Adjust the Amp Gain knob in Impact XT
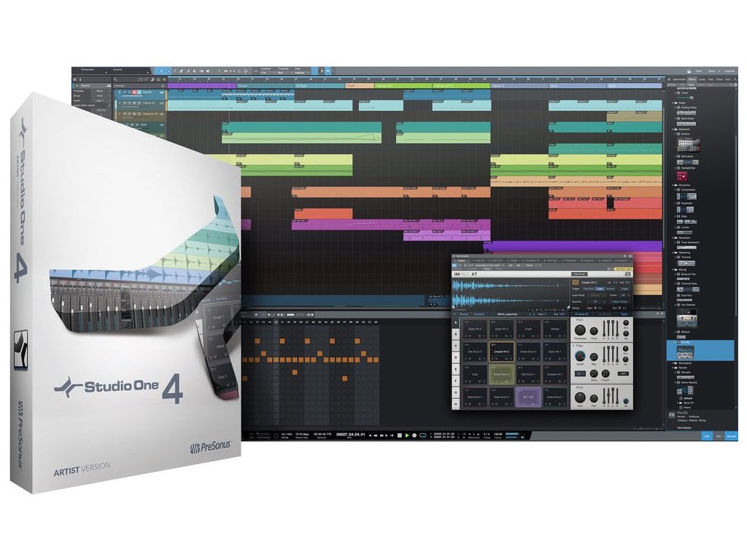Screen dimensions: 747x560 tap(580, 397)
